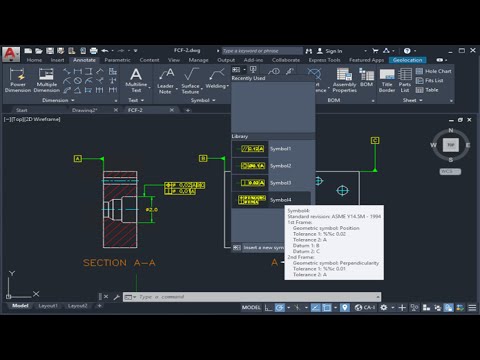
Task: Click the workspace switching gear icon
Action: pos(384,307)
